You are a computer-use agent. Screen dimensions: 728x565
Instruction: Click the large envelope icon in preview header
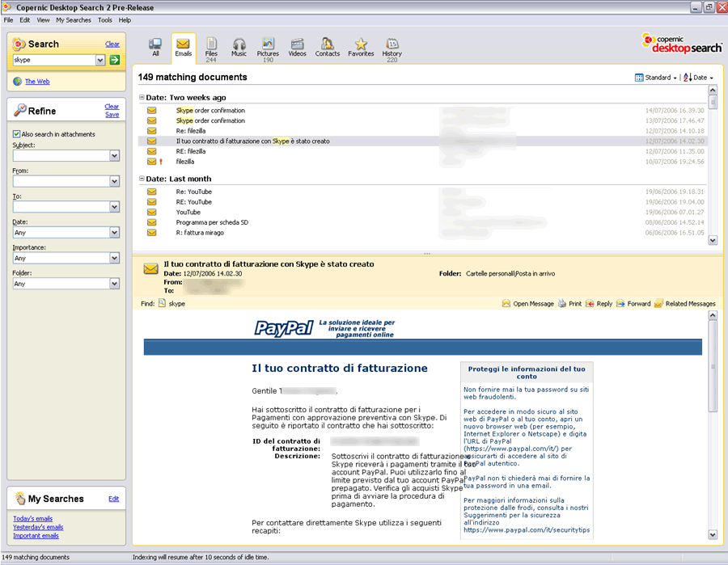coord(151,268)
